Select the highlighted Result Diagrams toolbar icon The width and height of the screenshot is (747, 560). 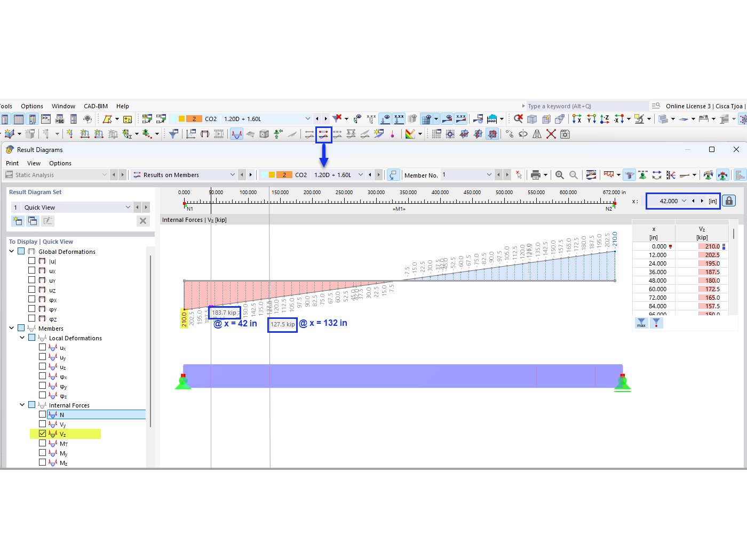(x=324, y=134)
